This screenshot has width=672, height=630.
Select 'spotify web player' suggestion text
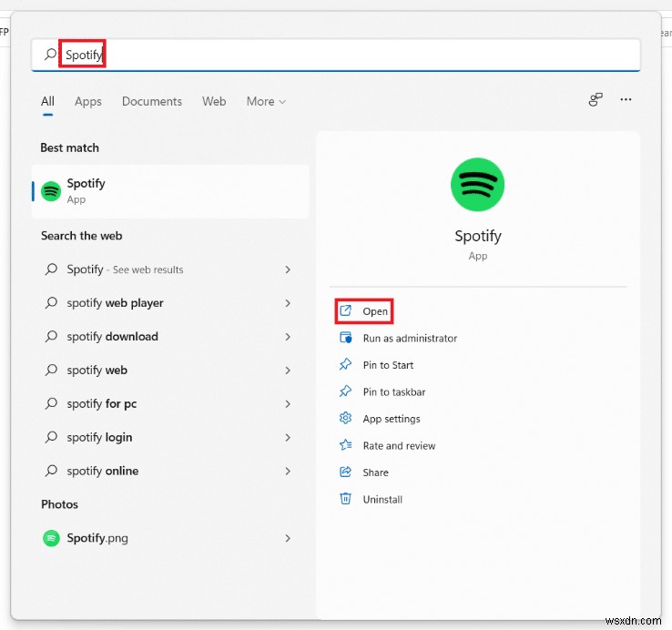pos(115,303)
